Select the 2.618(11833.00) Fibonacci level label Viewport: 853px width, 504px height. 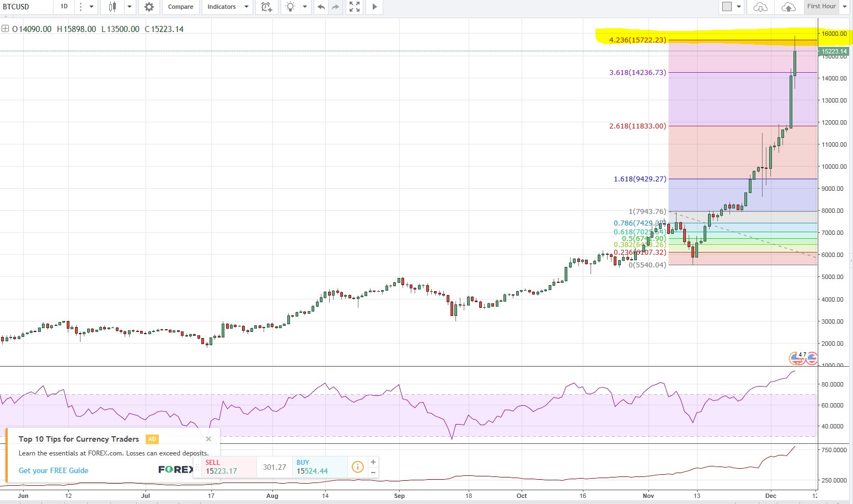tap(637, 126)
